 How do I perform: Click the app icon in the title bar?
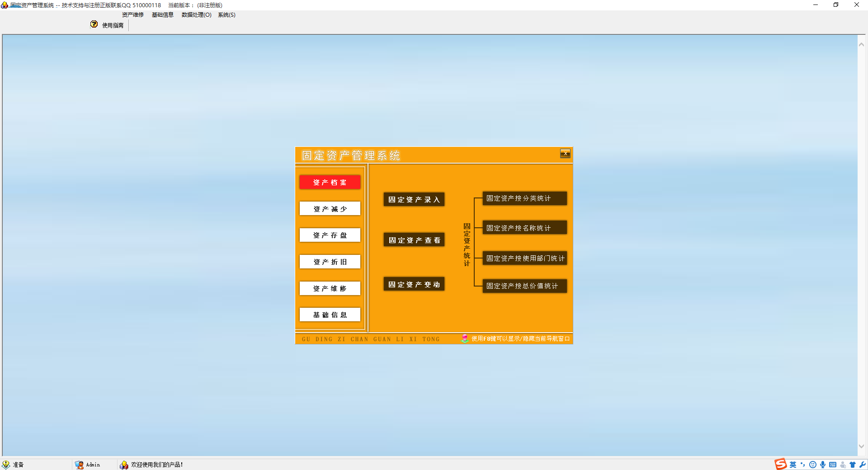(x=5, y=5)
